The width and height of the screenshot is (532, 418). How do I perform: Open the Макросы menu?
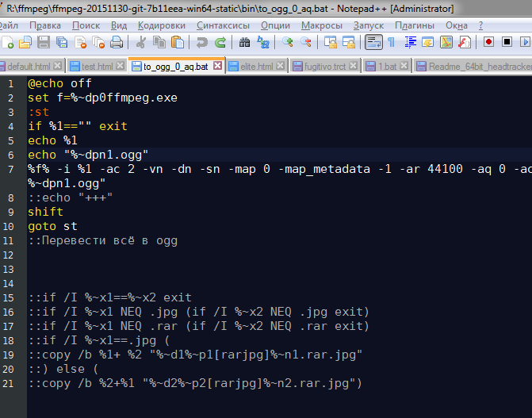[x=322, y=25]
